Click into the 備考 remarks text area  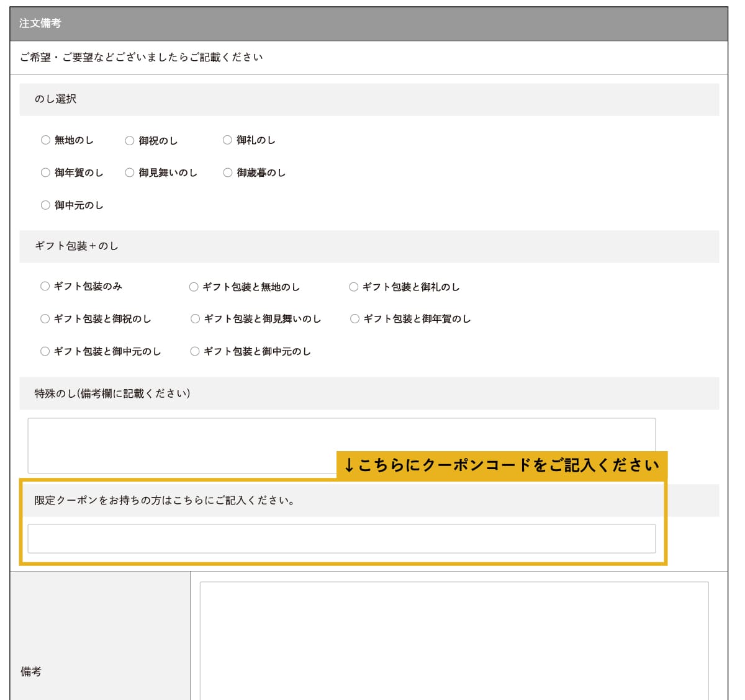(454, 639)
